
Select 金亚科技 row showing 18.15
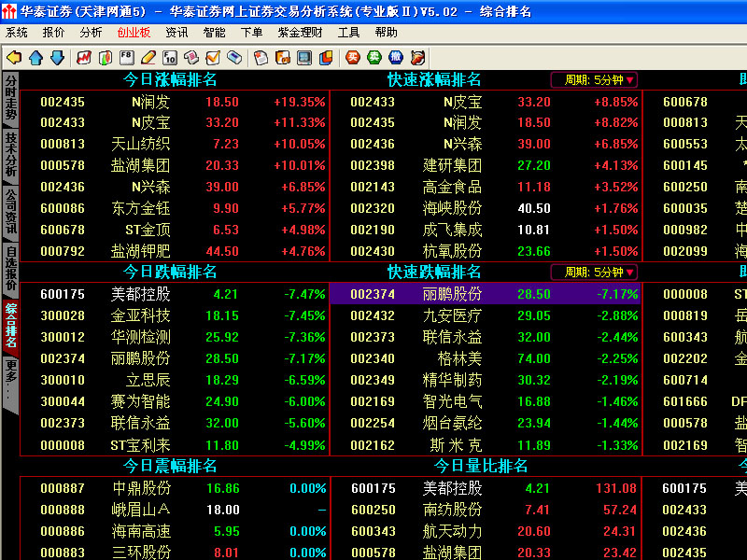175,315
